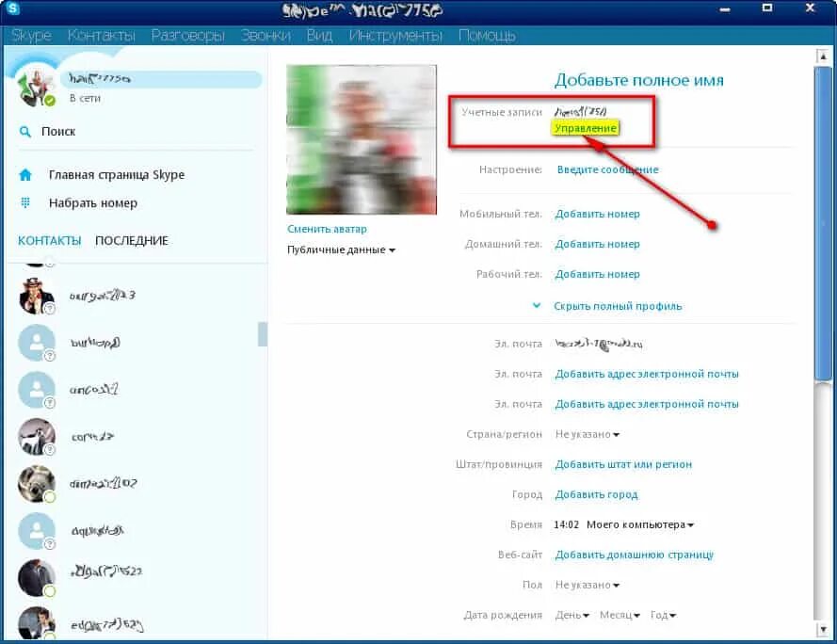
Task: Click own username field in sidebar header
Action: [161, 79]
